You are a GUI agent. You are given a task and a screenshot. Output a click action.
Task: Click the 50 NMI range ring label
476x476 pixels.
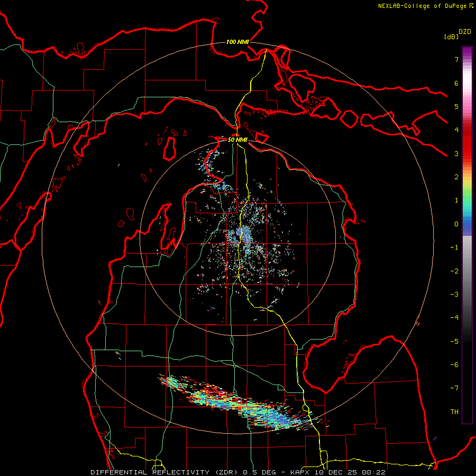[x=237, y=140]
